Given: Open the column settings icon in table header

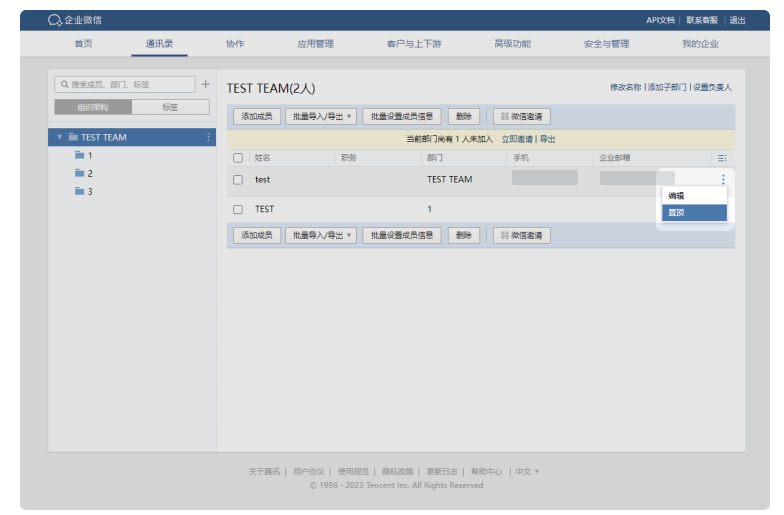Looking at the screenshot, I should coord(722,158).
